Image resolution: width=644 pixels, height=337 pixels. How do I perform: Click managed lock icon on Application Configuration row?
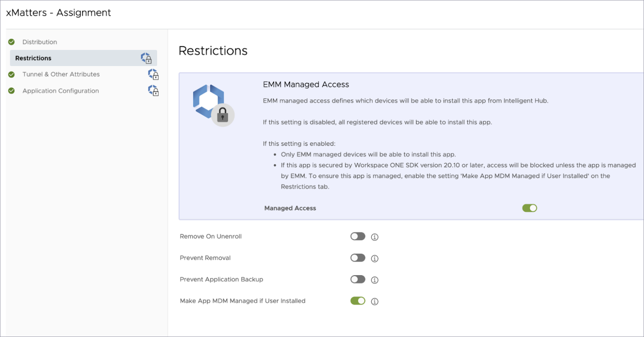(154, 90)
